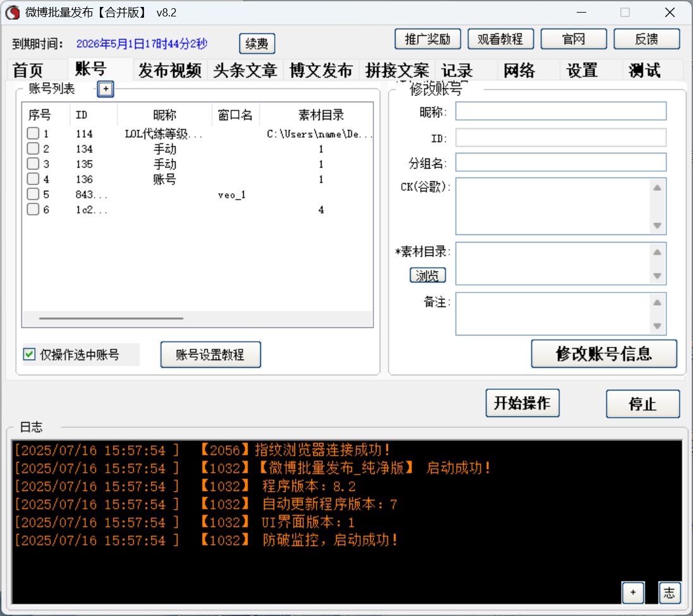The width and height of the screenshot is (693, 616).
Task: Check the checkbox for account row 3
Action: point(33,164)
